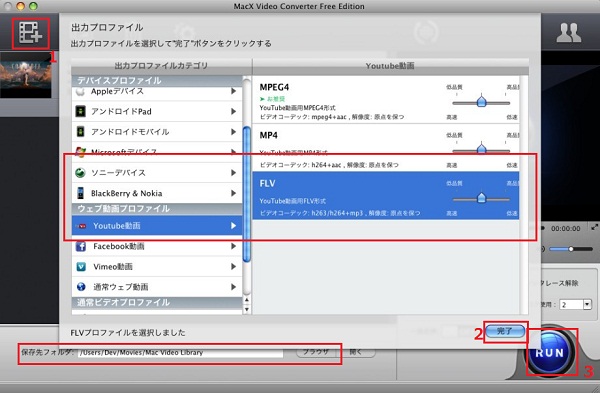600x393 pixels.
Task: Click the ブラウザ browse button
Action: point(316,352)
